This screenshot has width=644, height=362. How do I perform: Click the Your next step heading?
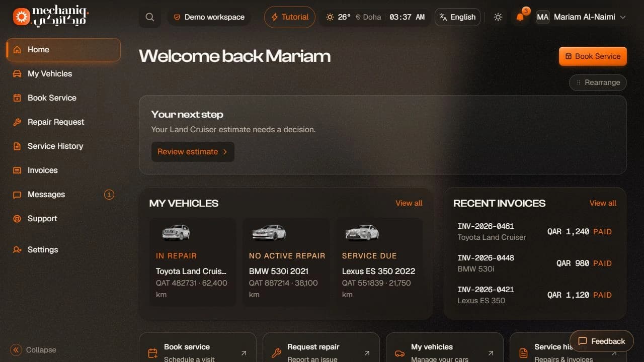coord(187,115)
